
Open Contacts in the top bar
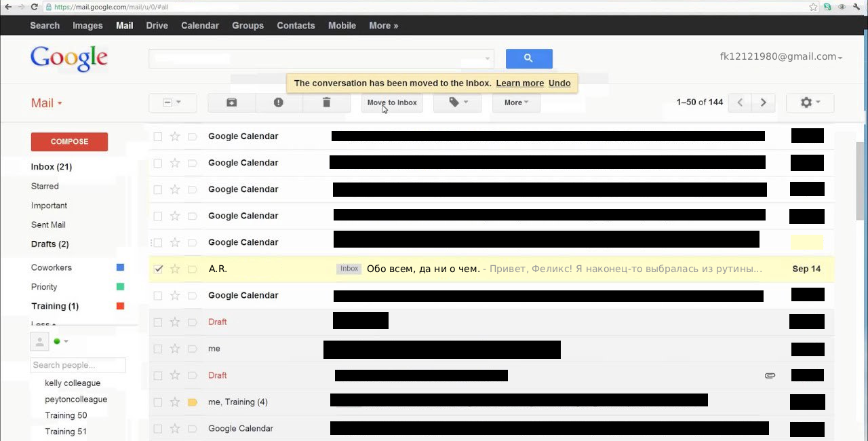click(296, 26)
